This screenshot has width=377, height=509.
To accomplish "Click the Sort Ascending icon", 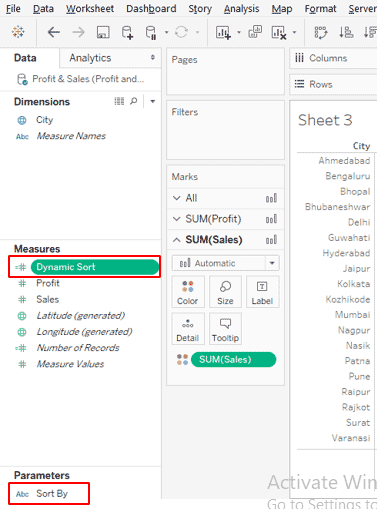I will pyautogui.click(x=346, y=32).
